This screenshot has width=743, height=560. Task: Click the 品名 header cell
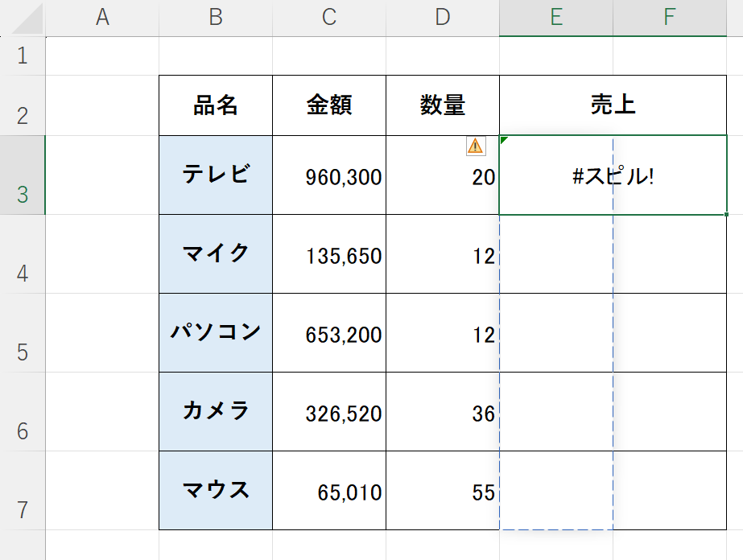pos(216,105)
